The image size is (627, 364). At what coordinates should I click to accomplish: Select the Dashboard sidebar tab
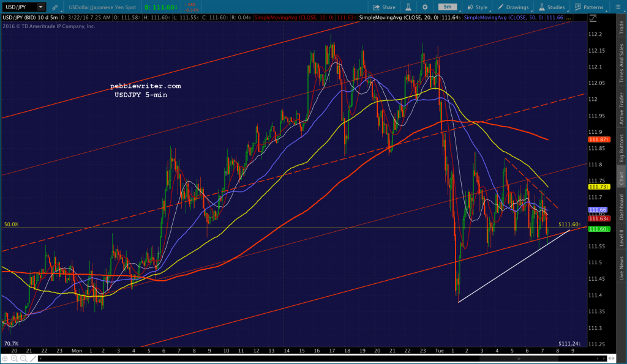click(621, 207)
